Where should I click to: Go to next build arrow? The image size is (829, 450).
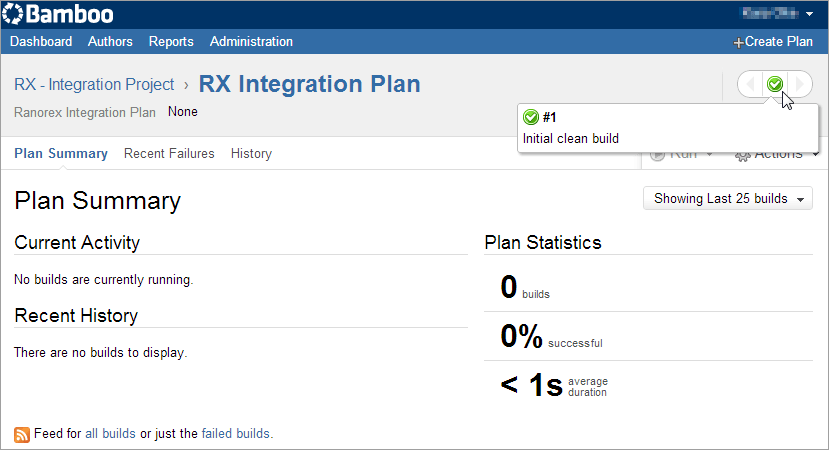coord(800,84)
